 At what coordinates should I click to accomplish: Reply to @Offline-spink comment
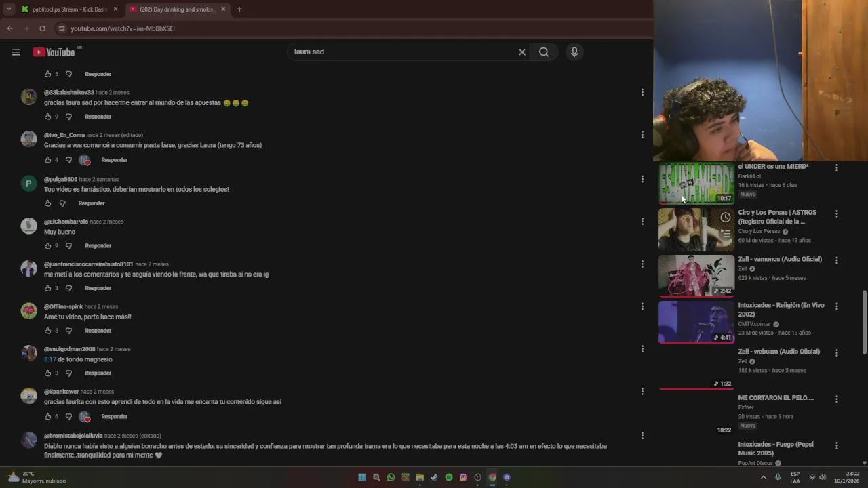pyautogui.click(x=98, y=331)
